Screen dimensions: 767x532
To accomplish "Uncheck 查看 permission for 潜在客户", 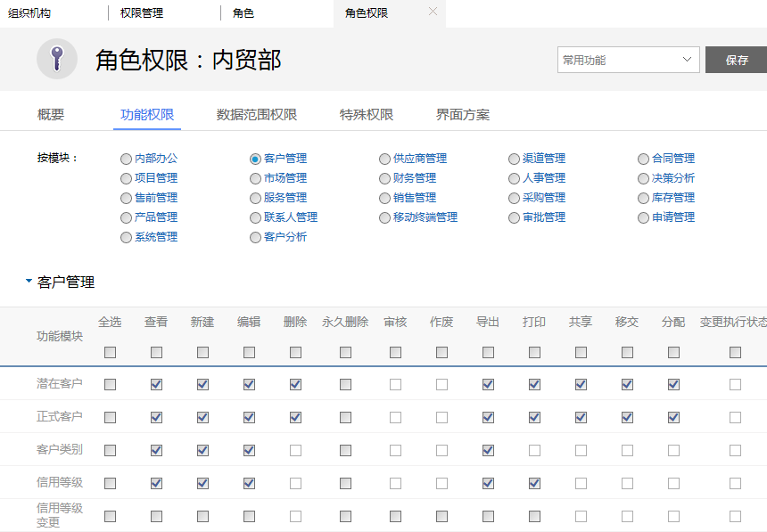I will click(x=157, y=383).
